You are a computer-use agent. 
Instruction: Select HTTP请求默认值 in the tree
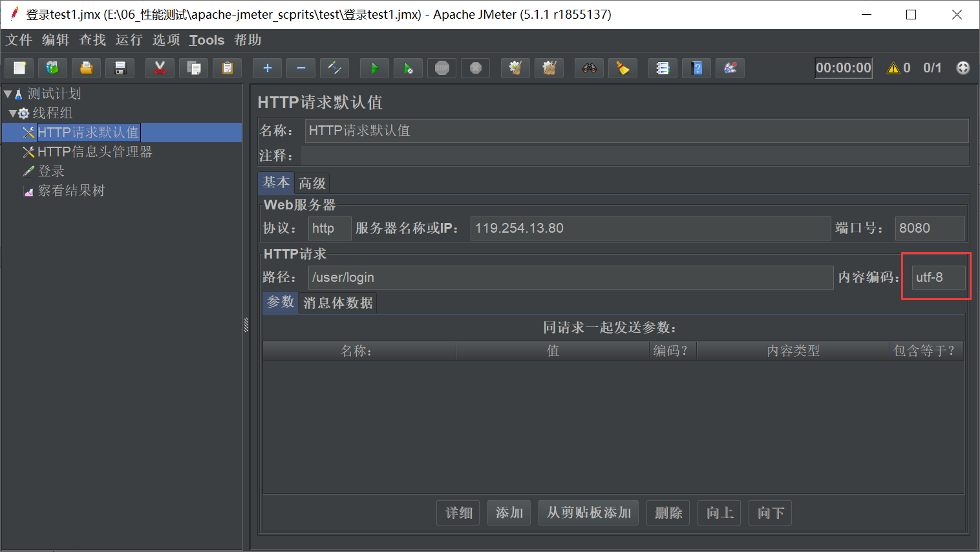(88, 133)
